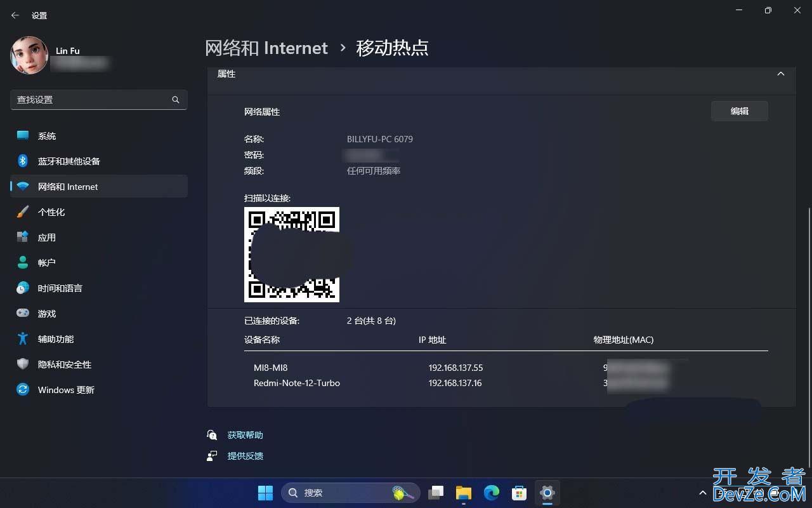Show hidden system tray icons chevron
The height and width of the screenshot is (508, 812).
click(703, 493)
